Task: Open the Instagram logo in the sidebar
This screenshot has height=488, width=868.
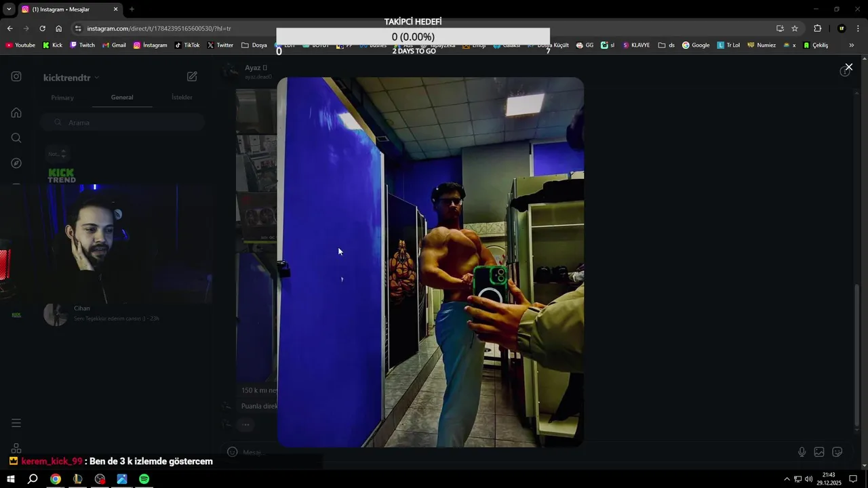Action: tap(16, 77)
